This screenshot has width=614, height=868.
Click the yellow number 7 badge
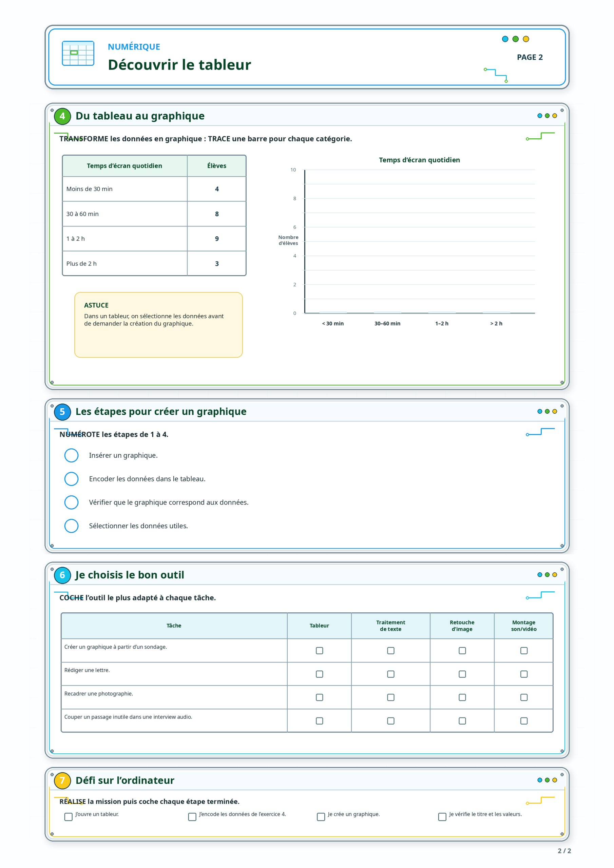[62, 780]
